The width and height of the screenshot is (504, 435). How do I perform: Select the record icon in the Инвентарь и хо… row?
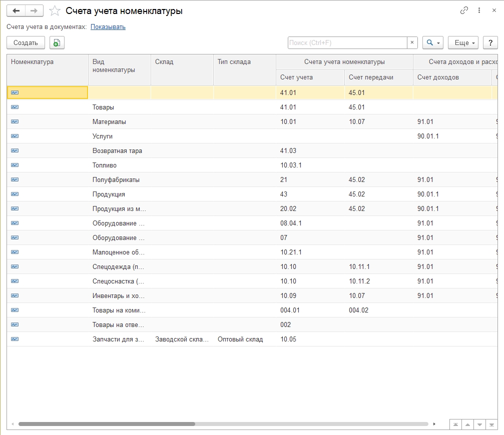(15, 295)
